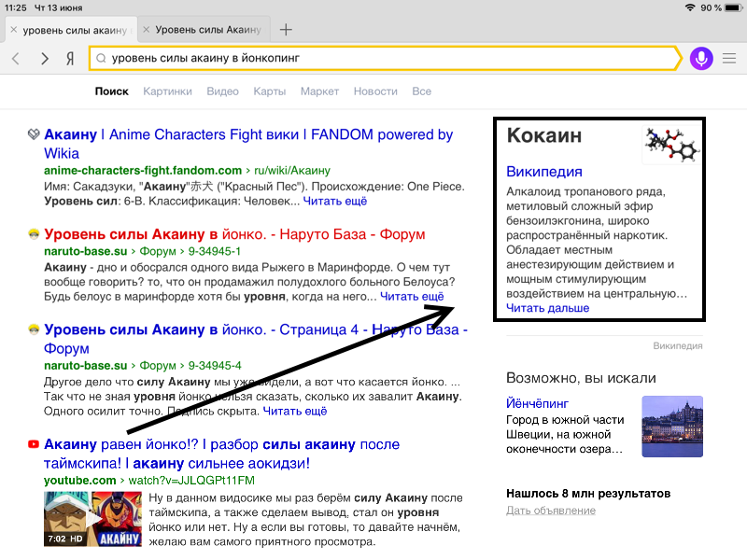Click Fandom favicon next to Акаину result
This screenshot has height=560, width=747.
tap(34, 134)
